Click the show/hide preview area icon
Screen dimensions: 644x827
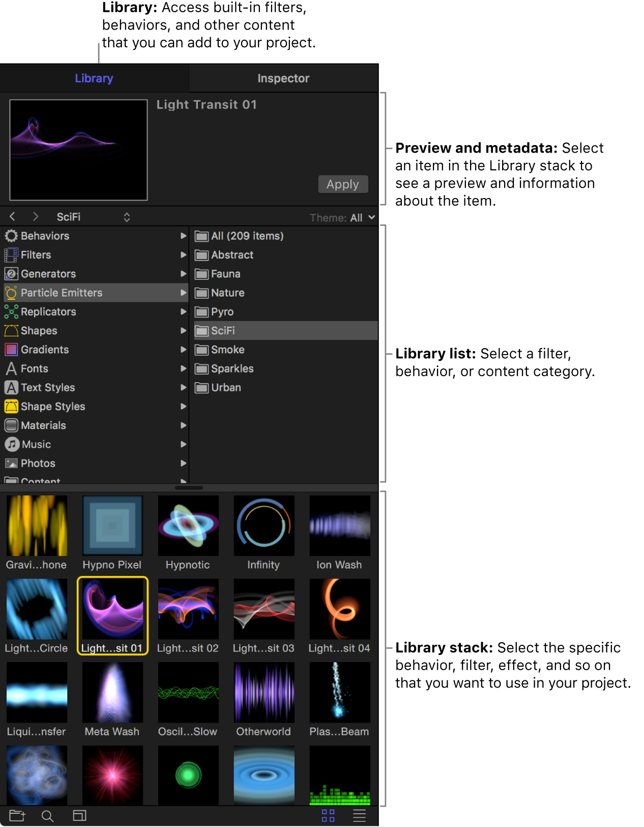(79, 816)
